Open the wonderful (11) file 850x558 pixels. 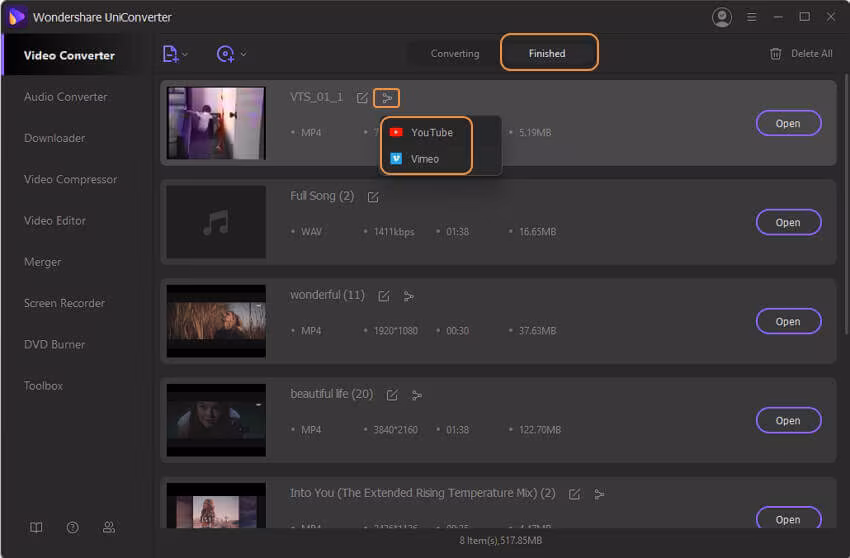click(x=788, y=322)
